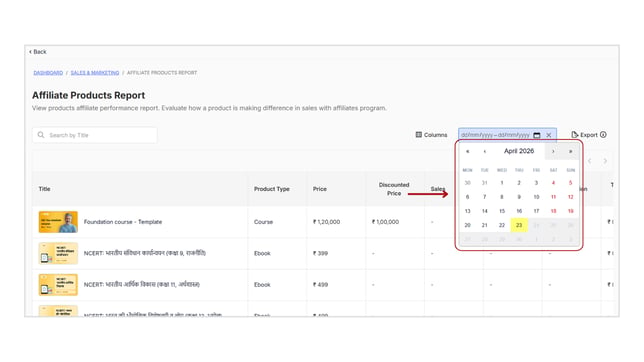
Task: Select April 4 in the calendar
Action: pyautogui.click(x=553, y=183)
